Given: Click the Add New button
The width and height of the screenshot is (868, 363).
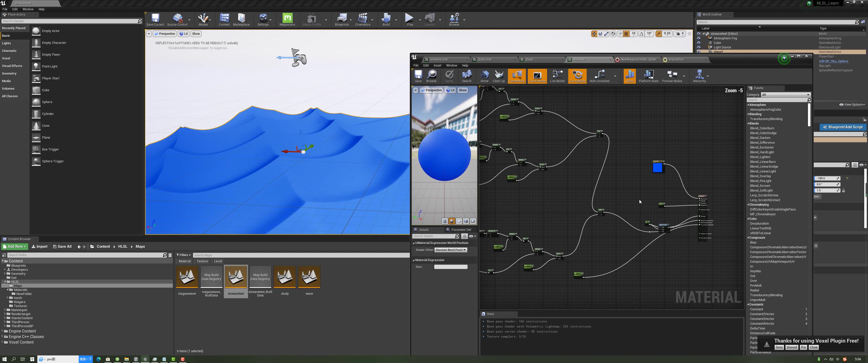Looking at the screenshot, I should [x=14, y=247].
